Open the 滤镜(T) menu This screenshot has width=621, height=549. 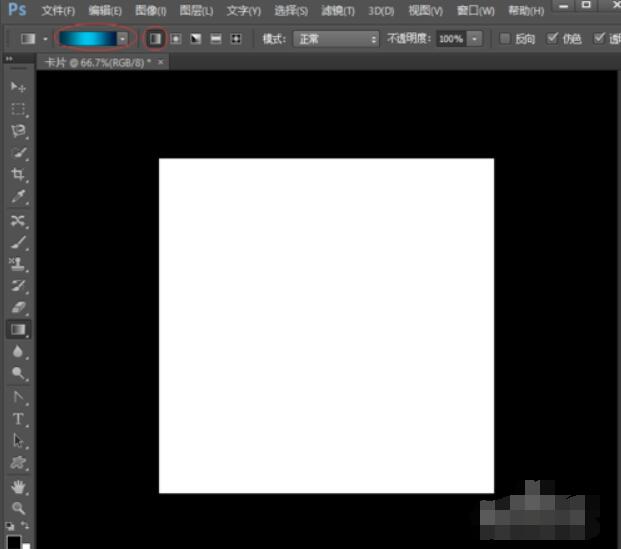coord(338,11)
